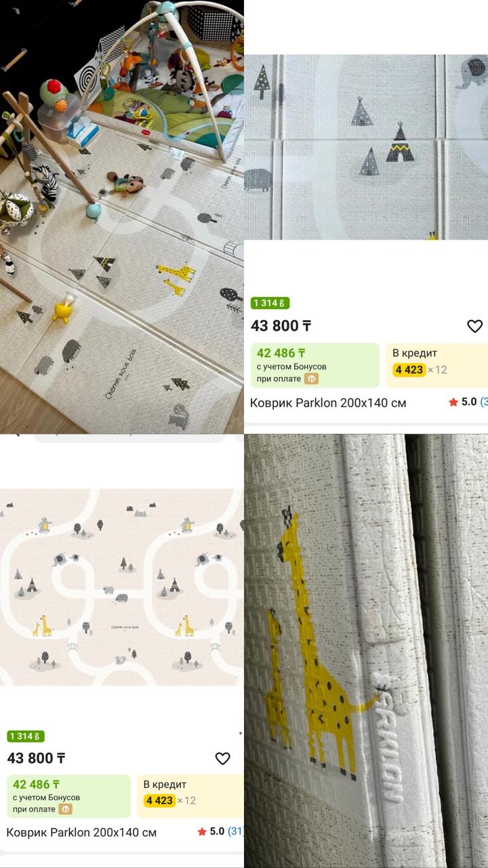Open the full mat road pattern product image
The height and width of the screenshot is (868, 488).
point(122,587)
